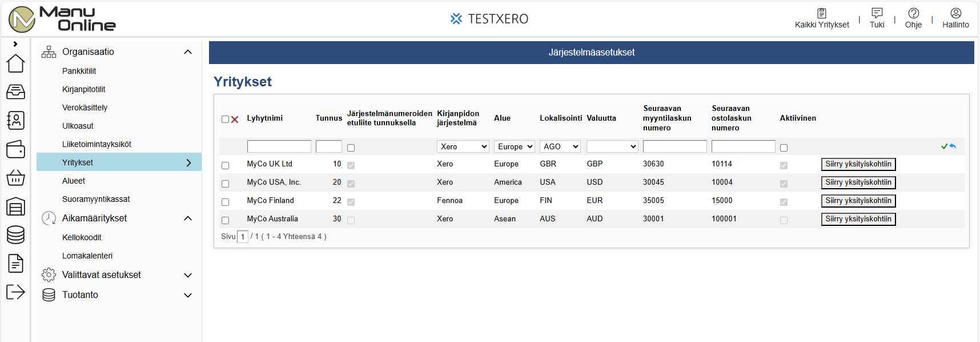Toggle the select-all checkbox in the header
Screen dimensions: 980x342
[225, 120]
